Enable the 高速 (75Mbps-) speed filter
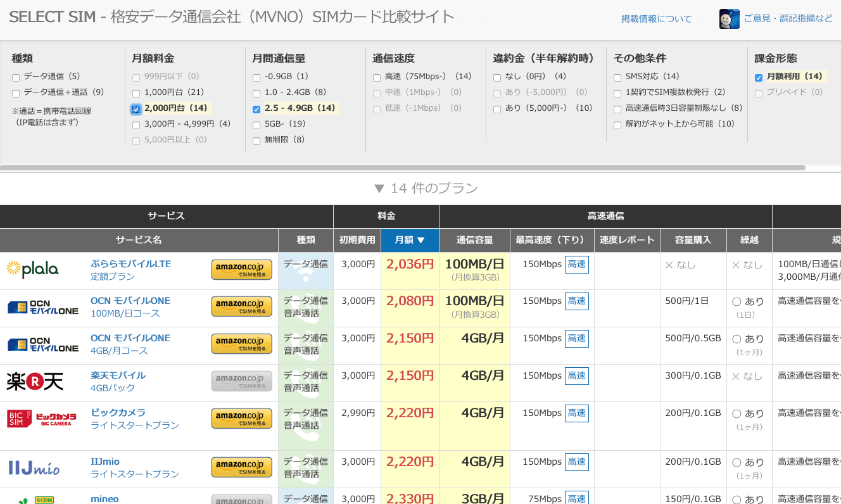The height and width of the screenshot is (504, 841). [x=377, y=77]
